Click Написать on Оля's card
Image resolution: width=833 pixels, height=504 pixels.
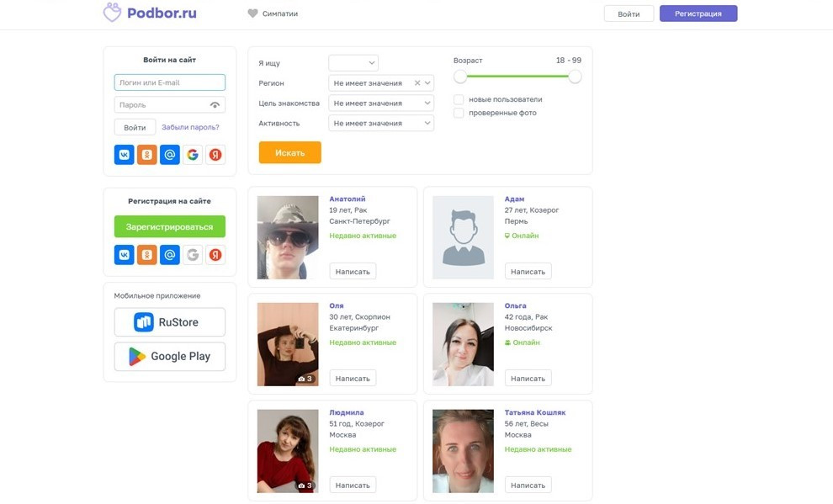[353, 378]
